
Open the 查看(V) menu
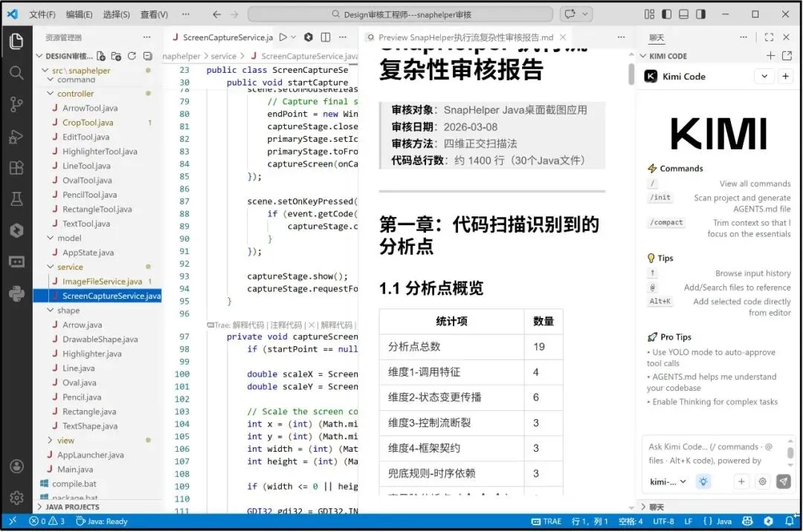[x=154, y=14]
